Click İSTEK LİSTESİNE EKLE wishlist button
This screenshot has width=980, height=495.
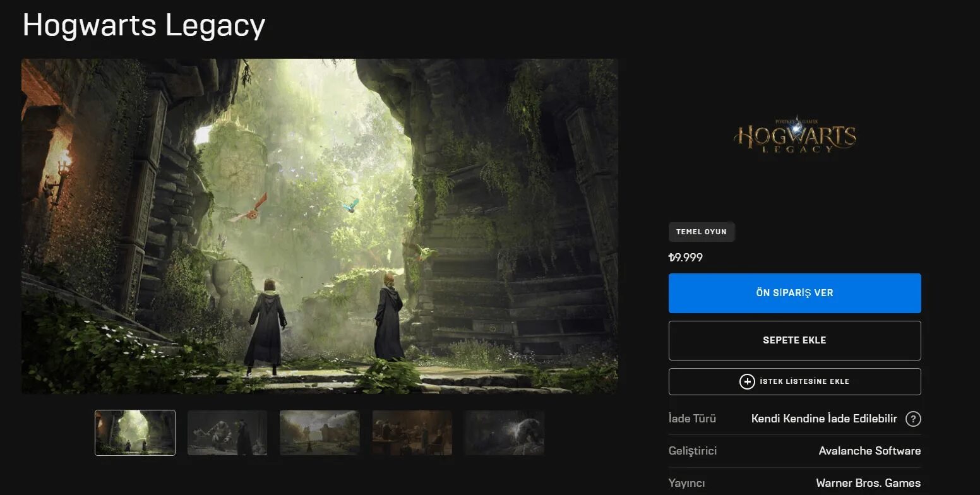pyautogui.click(x=794, y=381)
